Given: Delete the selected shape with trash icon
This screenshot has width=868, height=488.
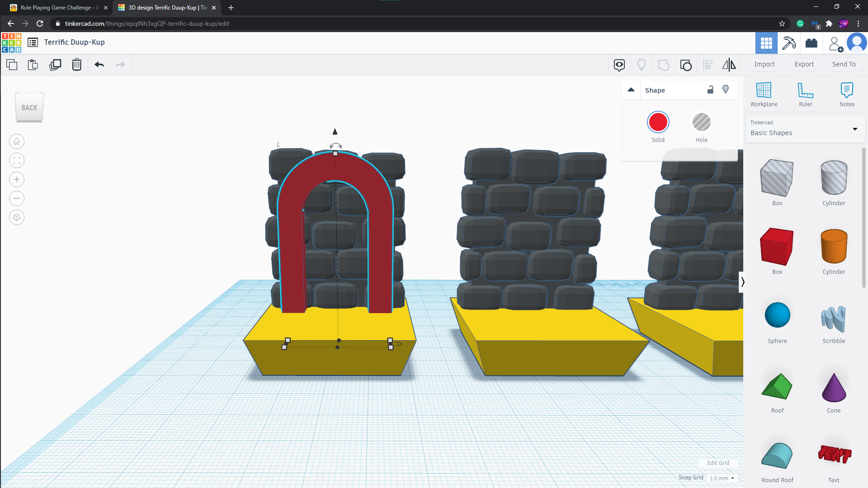Looking at the screenshot, I should click(x=77, y=65).
